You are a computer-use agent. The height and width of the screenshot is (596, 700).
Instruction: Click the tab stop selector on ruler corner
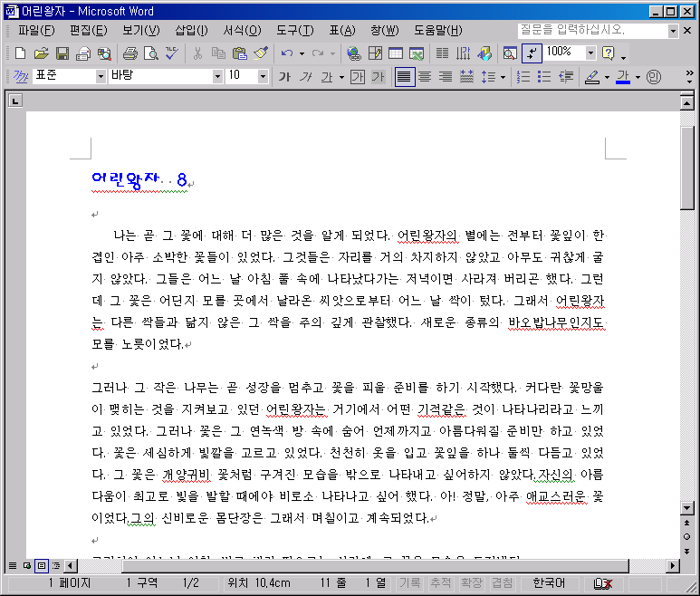pyautogui.click(x=15, y=101)
